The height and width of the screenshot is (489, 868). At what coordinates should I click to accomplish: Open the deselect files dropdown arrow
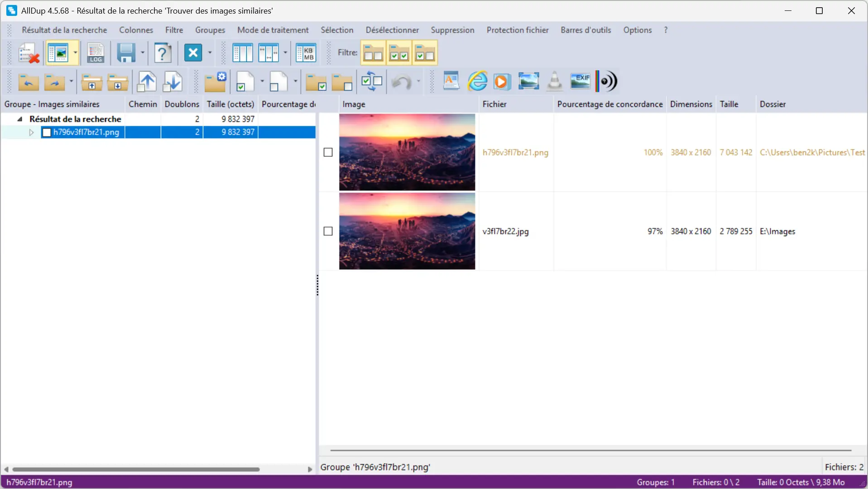295,82
